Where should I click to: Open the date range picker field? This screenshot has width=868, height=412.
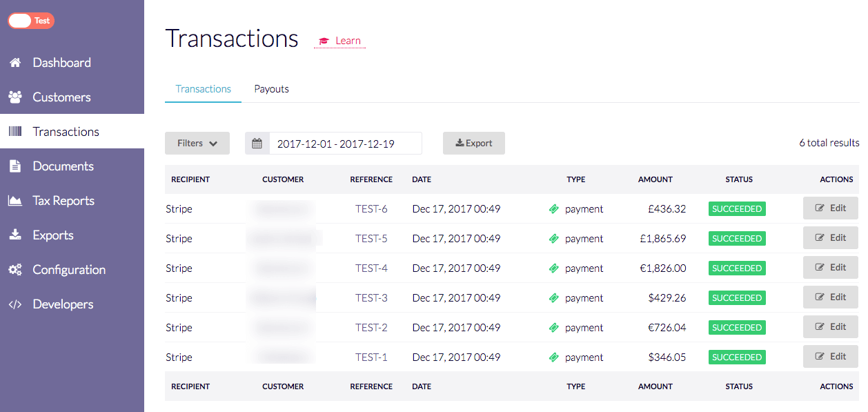click(345, 144)
